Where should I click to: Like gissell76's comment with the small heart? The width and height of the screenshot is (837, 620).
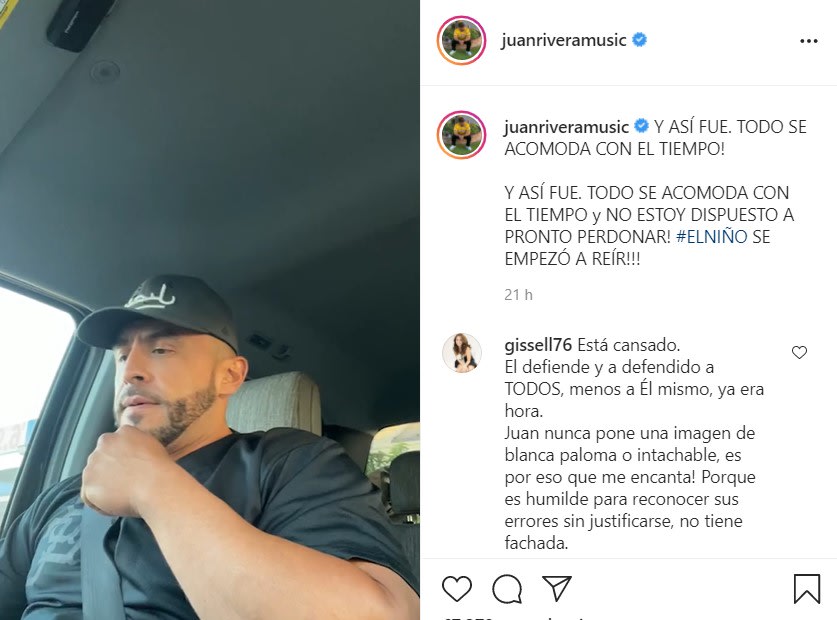799,352
